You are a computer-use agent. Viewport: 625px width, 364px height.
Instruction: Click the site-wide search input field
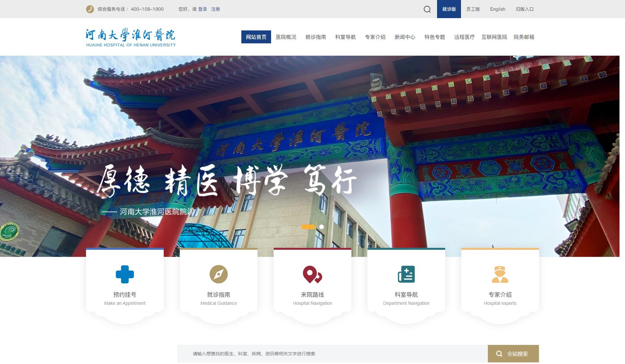(333, 354)
